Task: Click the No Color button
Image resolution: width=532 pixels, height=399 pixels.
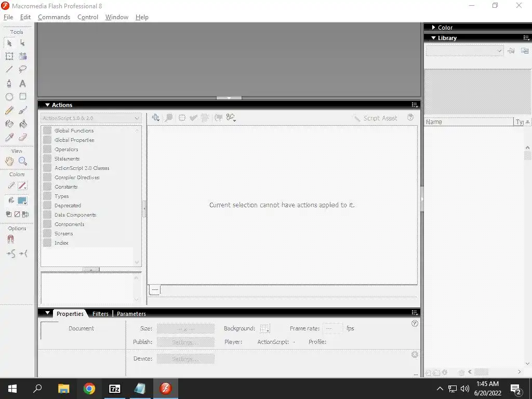Action: [x=17, y=214]
